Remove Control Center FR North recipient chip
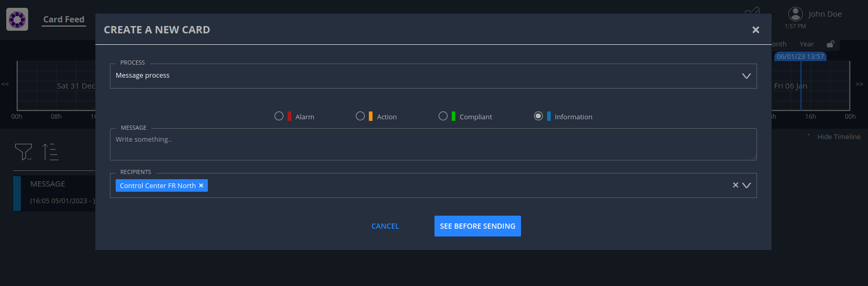 (201, 185)
